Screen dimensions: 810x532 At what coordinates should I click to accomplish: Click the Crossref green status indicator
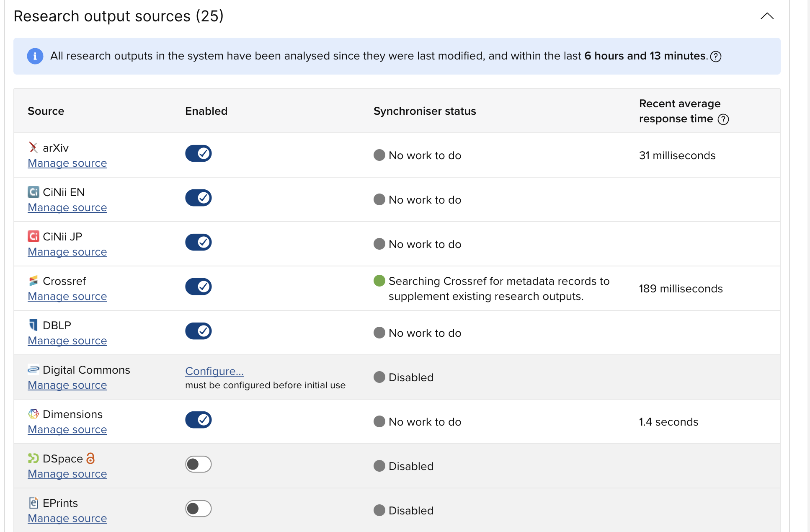tap(379, 281)
